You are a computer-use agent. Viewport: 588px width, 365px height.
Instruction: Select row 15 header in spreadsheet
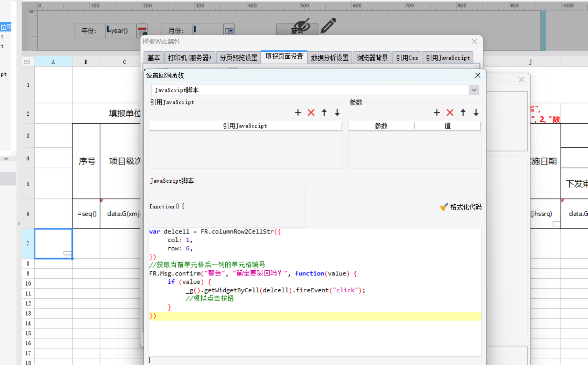point(28,333)
